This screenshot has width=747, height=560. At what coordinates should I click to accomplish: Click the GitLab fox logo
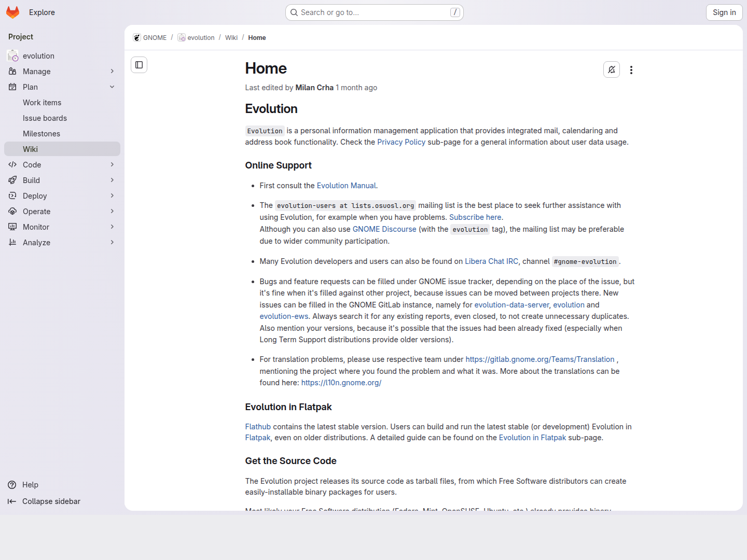point(13,12)
